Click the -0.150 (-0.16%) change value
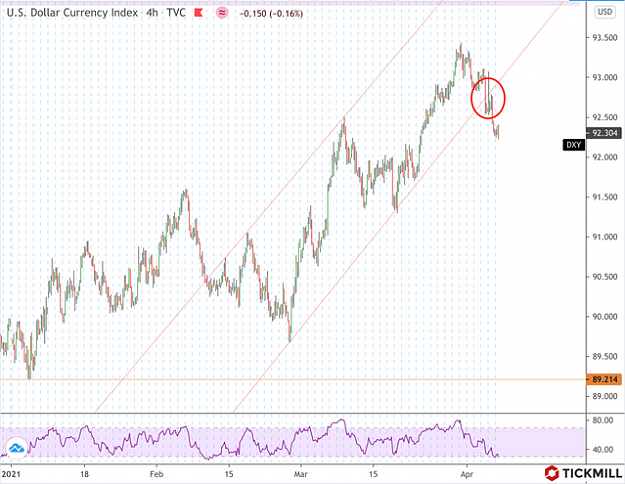Viewport: 625px width, 484px height. click(x=271, y=14)
